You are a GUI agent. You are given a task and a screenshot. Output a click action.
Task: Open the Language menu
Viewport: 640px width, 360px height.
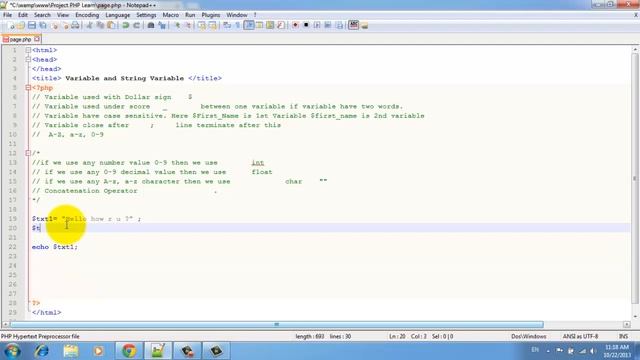tap(118, 15)
